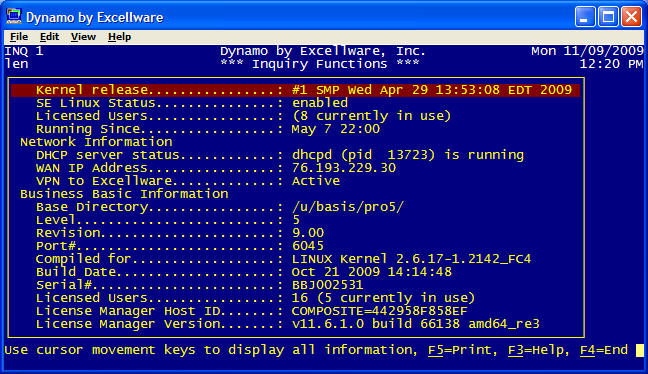Maximize the Dynamo window

608,17
